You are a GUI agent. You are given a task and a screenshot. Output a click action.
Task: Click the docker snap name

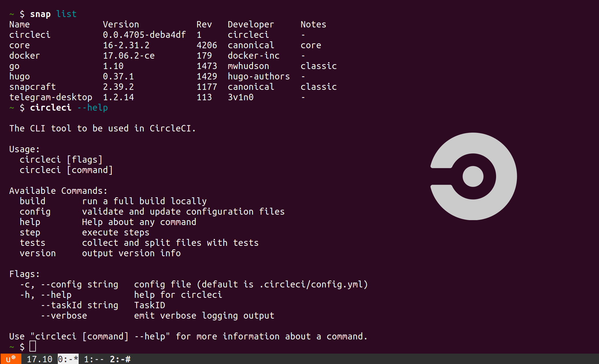pyautogui.click(x=25, y=55)
